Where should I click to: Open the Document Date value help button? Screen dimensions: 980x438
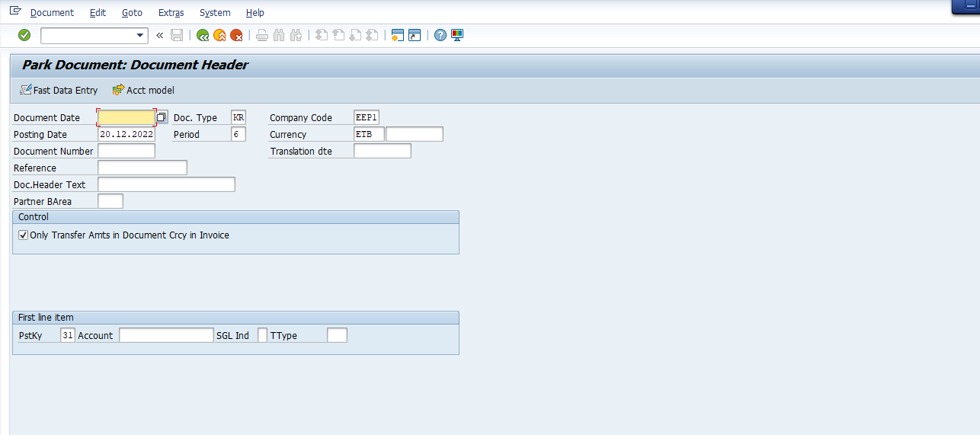pyautogui.click(x=162, y=117)
